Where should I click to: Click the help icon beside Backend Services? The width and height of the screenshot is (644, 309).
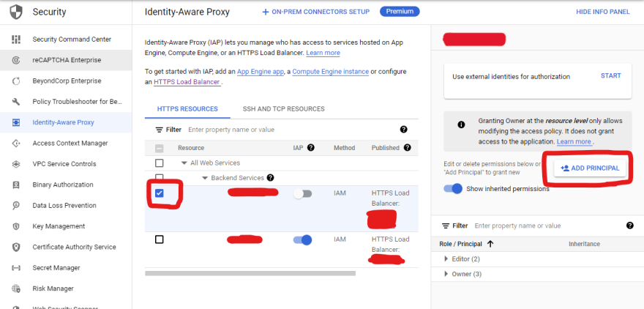coord(270,178)
